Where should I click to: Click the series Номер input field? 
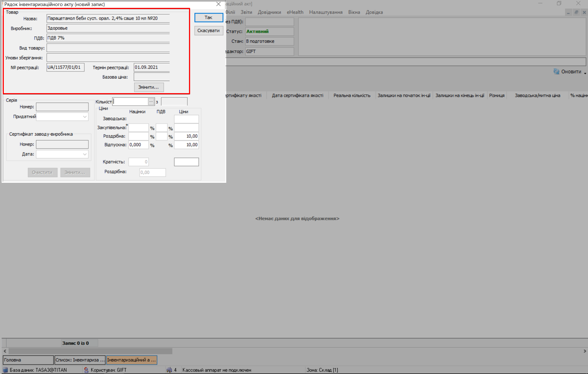pyautogui.click(x=62, y=107)
